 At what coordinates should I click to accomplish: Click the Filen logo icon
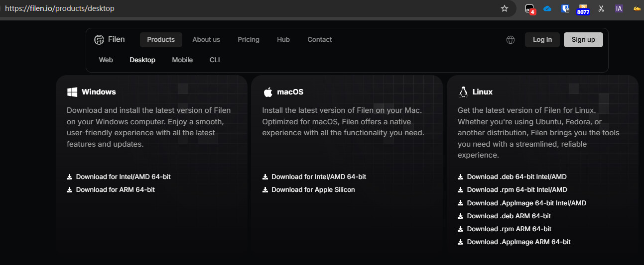pos(99,40)
